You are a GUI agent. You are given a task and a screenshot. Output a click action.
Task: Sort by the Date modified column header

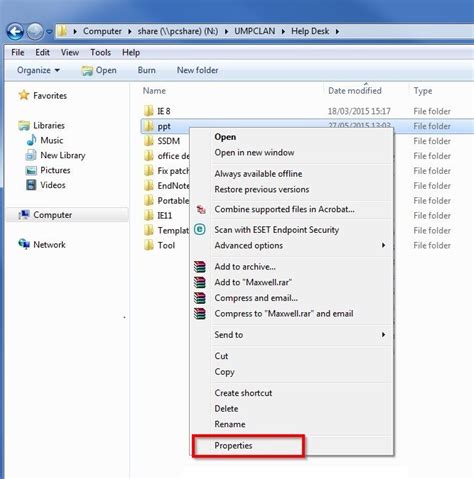click(x=355, y=91)
